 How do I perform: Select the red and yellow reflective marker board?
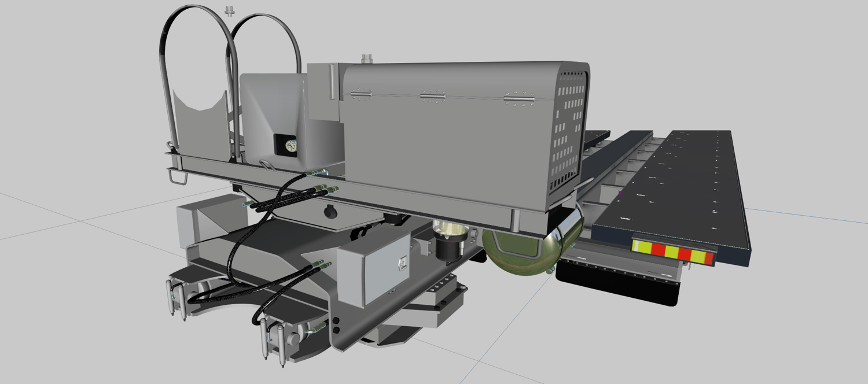(x=674, y=252)
